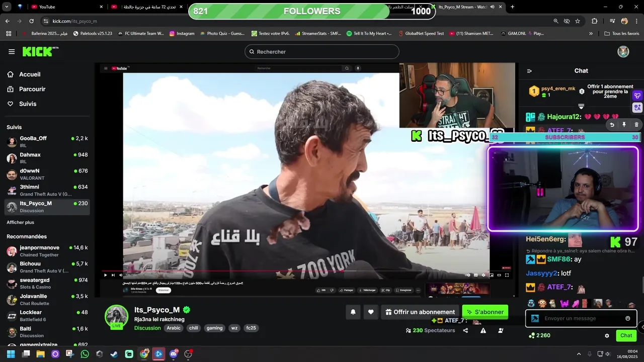Open the Tous les favoris bookmarks folder
This screenshot has width=644, height=362.
621,34
